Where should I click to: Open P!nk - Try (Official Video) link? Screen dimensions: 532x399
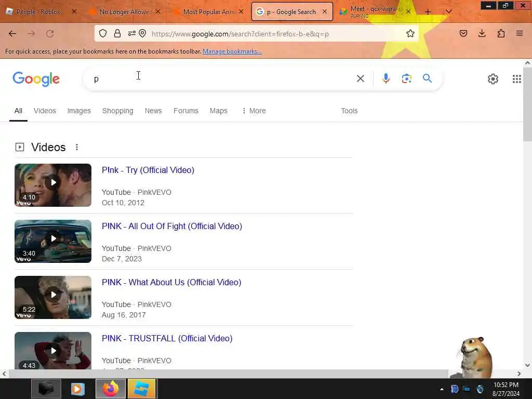tap(148, 170)
